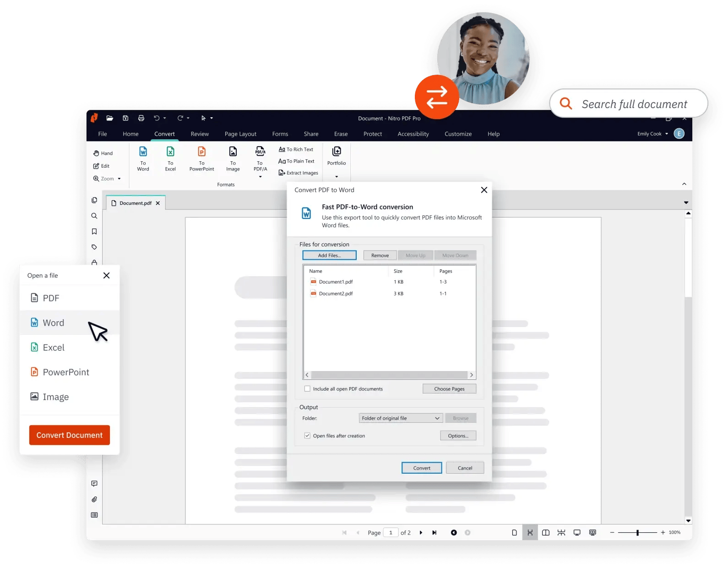
Task: Go to the last page
Action: coord(435,533)
